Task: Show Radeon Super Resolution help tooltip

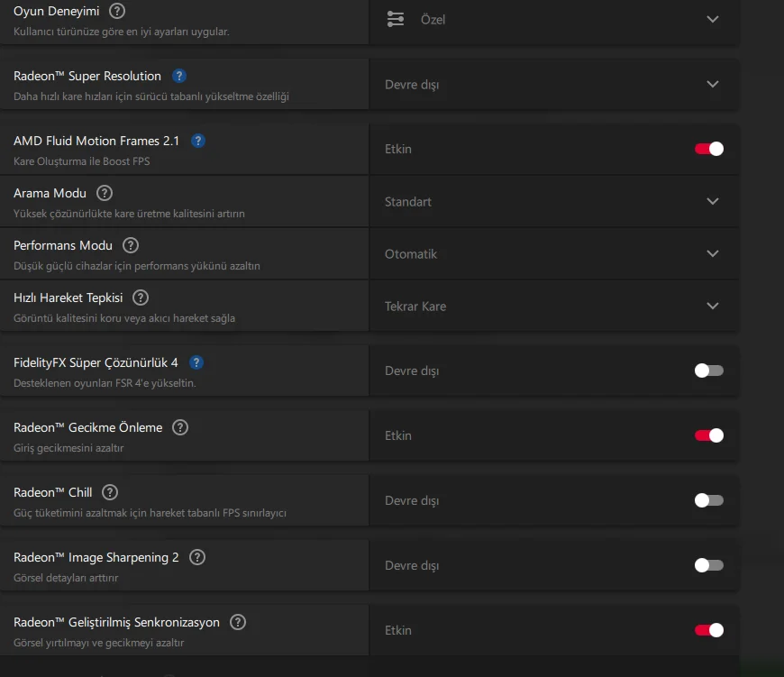Action: click(179, 76)
